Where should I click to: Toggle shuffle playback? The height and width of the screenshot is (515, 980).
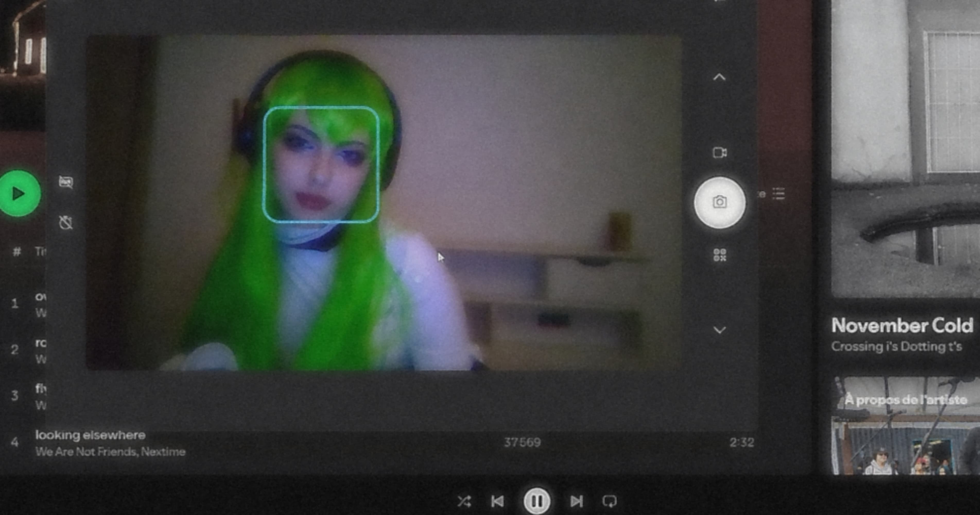[464, 501]
